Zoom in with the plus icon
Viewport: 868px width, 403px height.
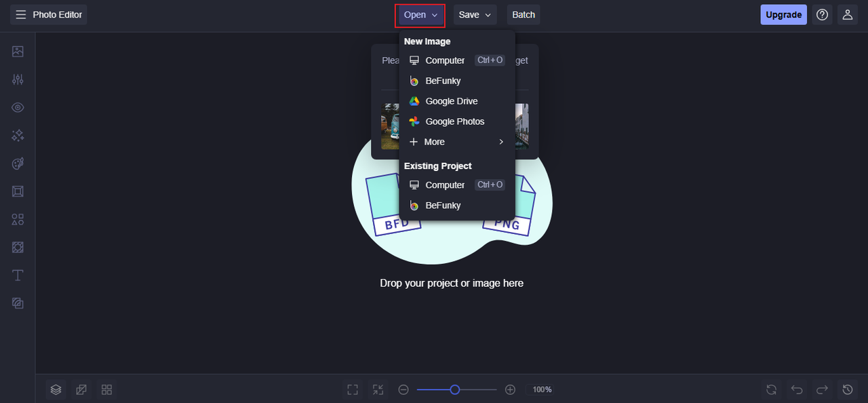[x=511, y=389]
